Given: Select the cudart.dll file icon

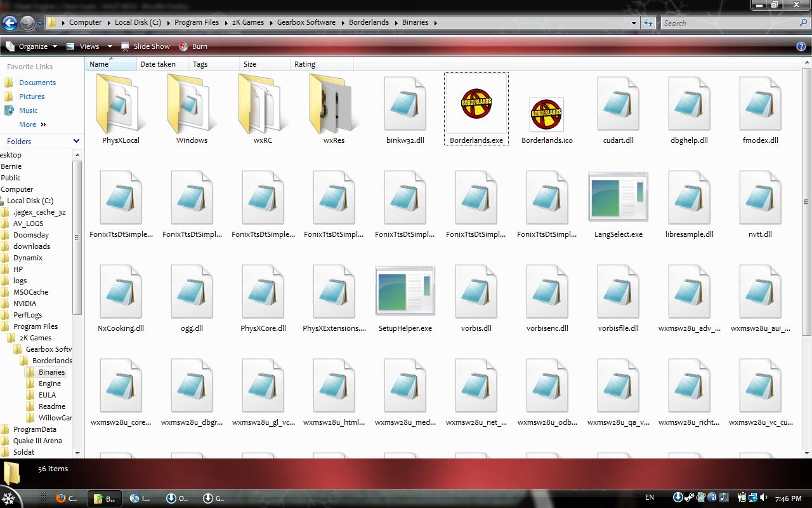Looking at the screenshot, I should pos(618,104).
